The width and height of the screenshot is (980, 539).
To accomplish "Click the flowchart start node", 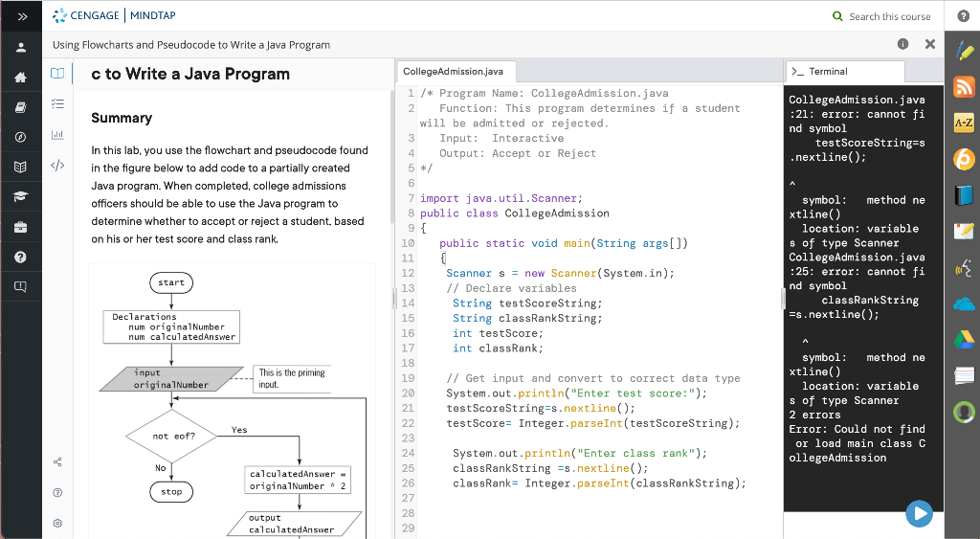I will click(171, 282).
